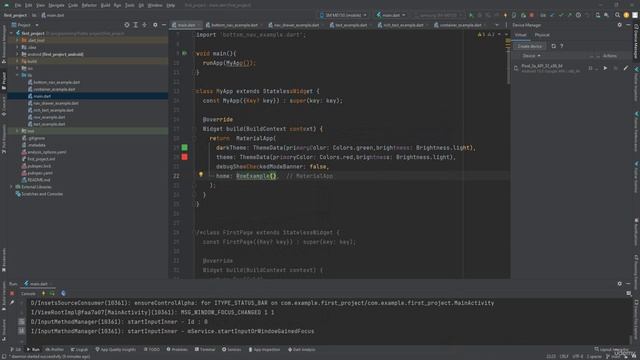Screen dimensions: 640x360
Task: Open the Run panel settings gear
Action: point(620,284)
